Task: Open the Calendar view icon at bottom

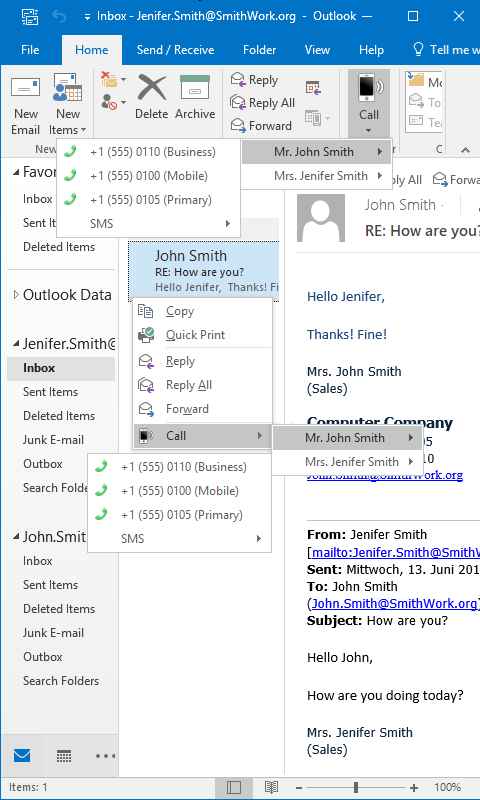Action: (64, 756)
